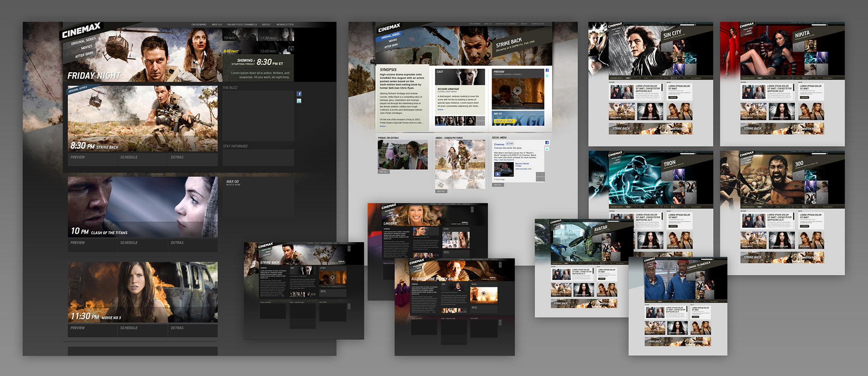Image resolution: width=868 pixels, height=376 pixels.
Task: Select Movies on Friday Night page
Action: click(x=86, y=47)
